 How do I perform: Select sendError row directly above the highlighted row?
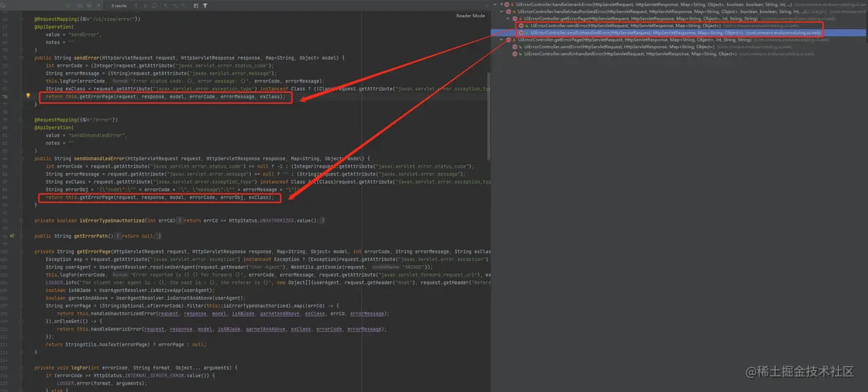[680, 26]
